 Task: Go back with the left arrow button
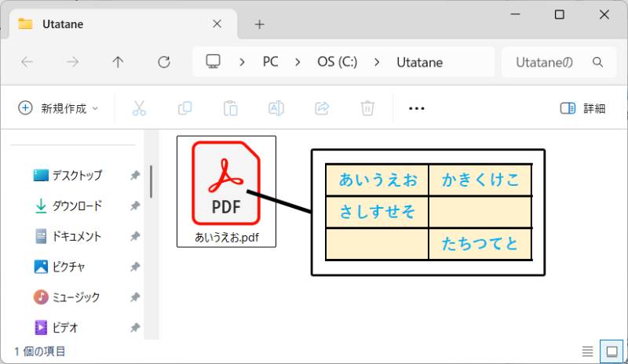[27, 62]
